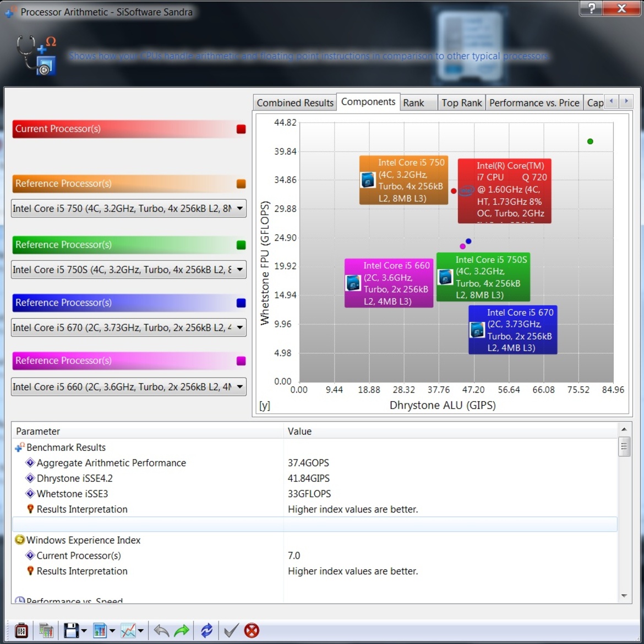Click the diamond icon beside Aggregate Arithmetic Performance

30,462
